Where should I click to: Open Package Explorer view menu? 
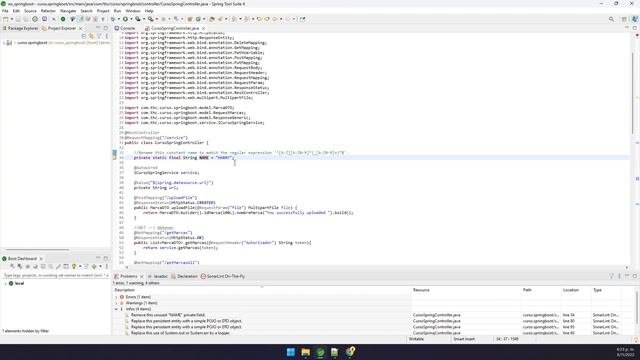(107, 36)
